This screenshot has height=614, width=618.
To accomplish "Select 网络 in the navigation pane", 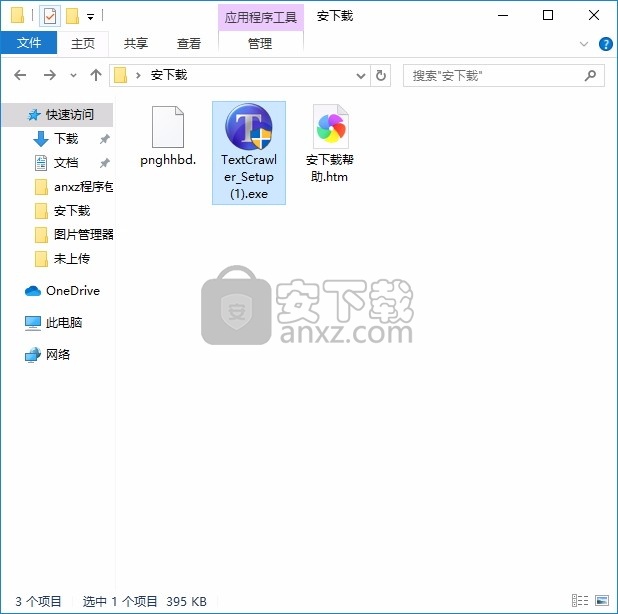I will [47, 355].
